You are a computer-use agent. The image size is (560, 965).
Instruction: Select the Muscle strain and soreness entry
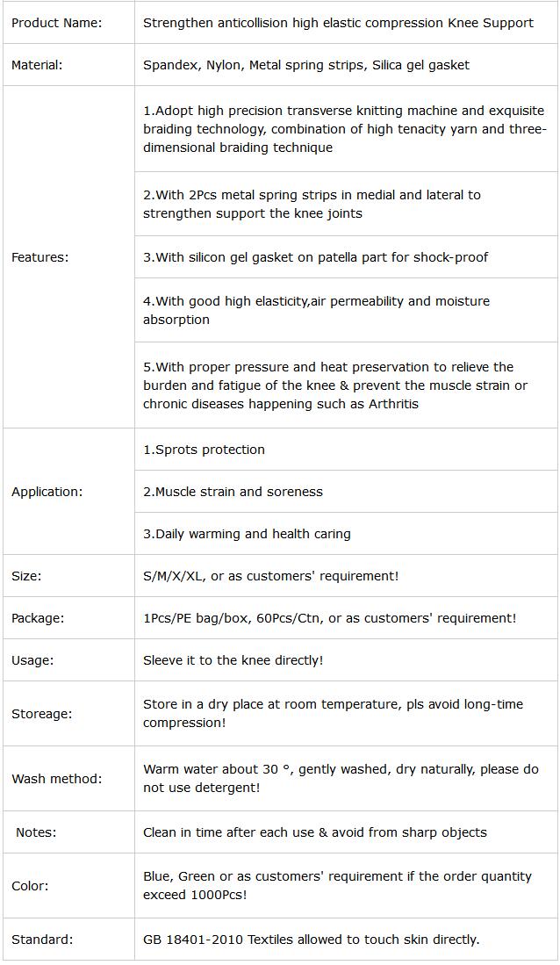(x=233, y=492)
